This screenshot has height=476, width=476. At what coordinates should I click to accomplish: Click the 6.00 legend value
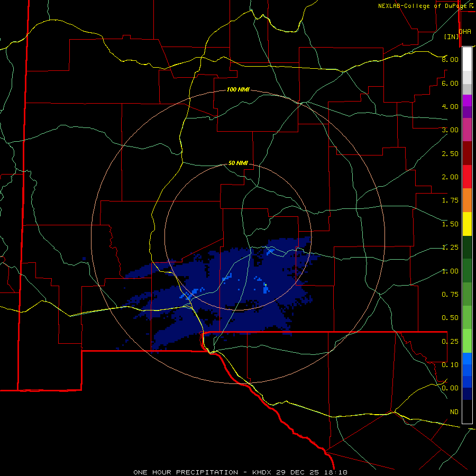450,83
